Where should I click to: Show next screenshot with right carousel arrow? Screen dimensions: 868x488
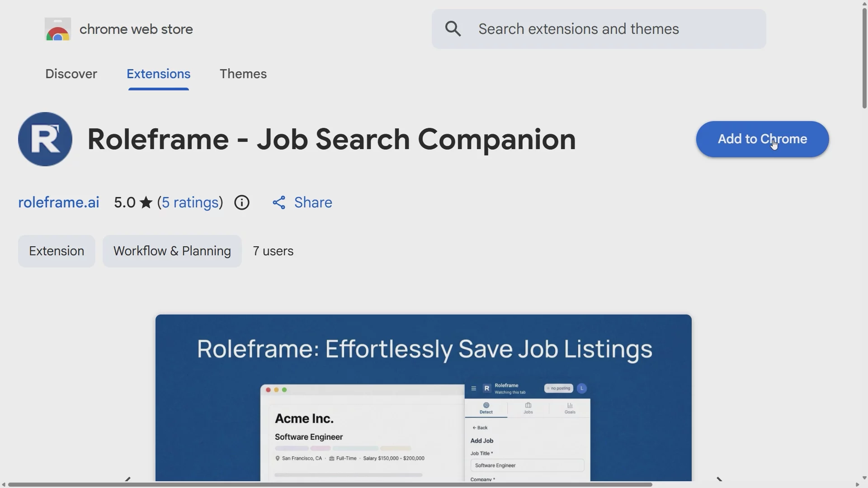pos(720,479)
